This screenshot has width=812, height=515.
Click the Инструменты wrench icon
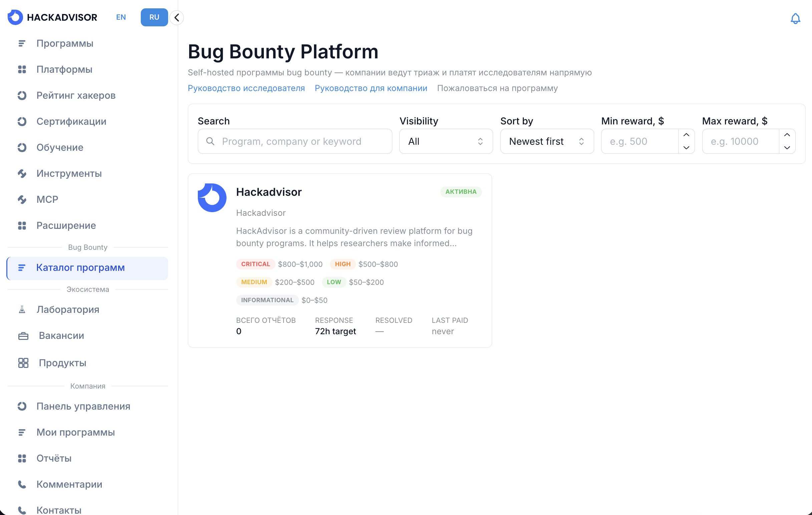22,173
